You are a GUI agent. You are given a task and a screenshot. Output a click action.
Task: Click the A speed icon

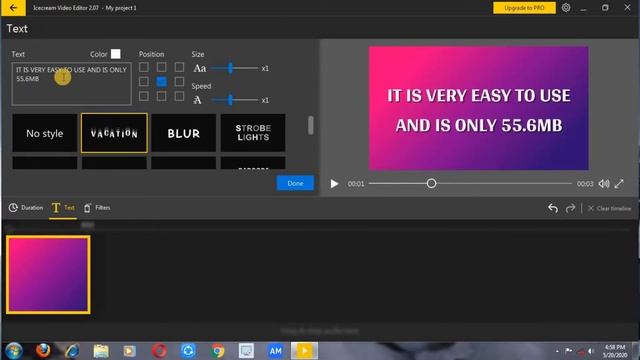coord(198,100)
